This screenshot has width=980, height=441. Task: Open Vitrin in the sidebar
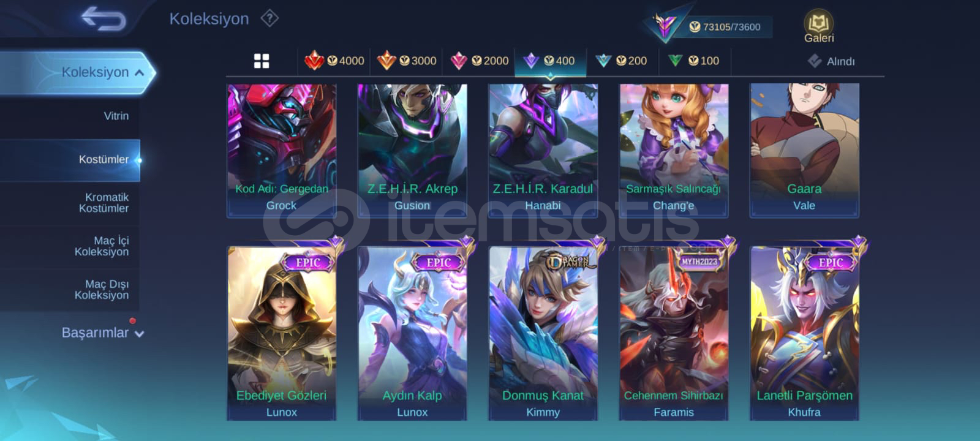pyautogui.click(x=116, y=116)
